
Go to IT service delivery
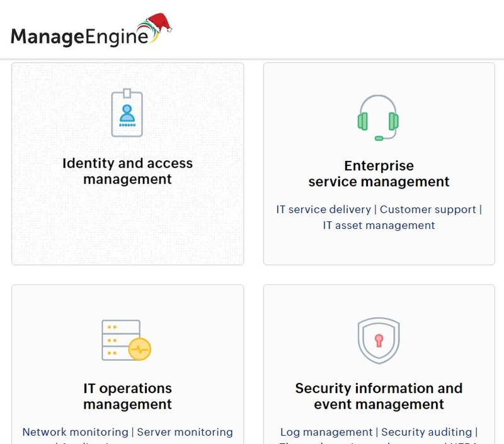(323, 209)
